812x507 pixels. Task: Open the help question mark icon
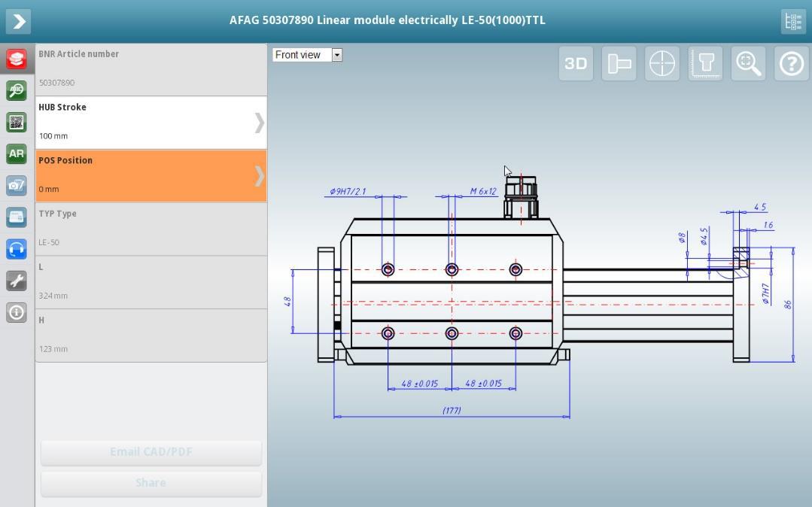pos(791,64)
